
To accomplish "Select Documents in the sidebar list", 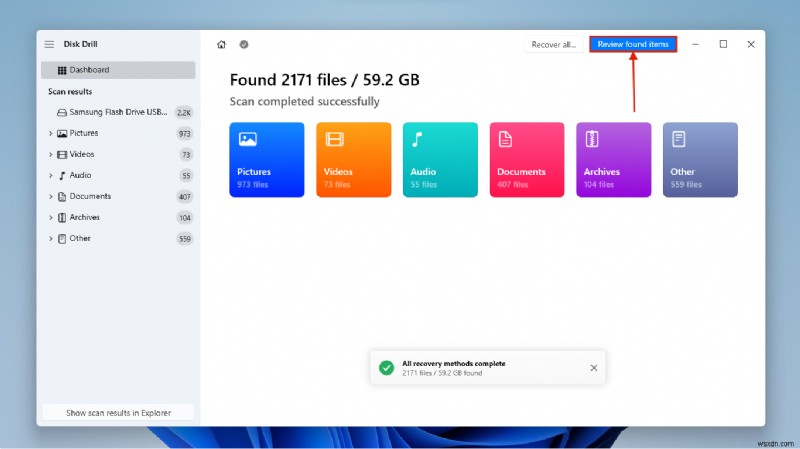I will tap(118, 196).
